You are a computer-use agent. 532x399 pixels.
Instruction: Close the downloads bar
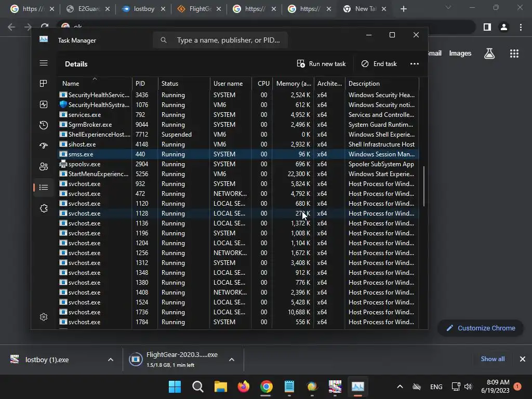tap(523, 359)
